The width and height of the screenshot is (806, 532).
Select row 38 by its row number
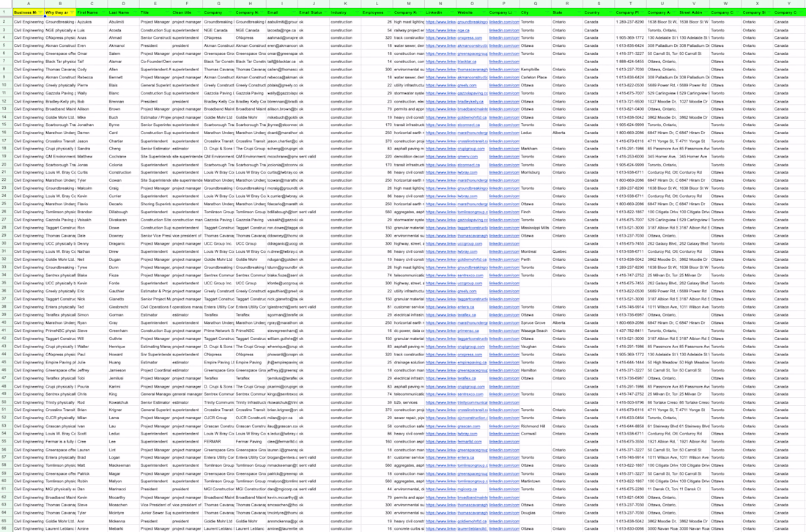tap(6, 307)
